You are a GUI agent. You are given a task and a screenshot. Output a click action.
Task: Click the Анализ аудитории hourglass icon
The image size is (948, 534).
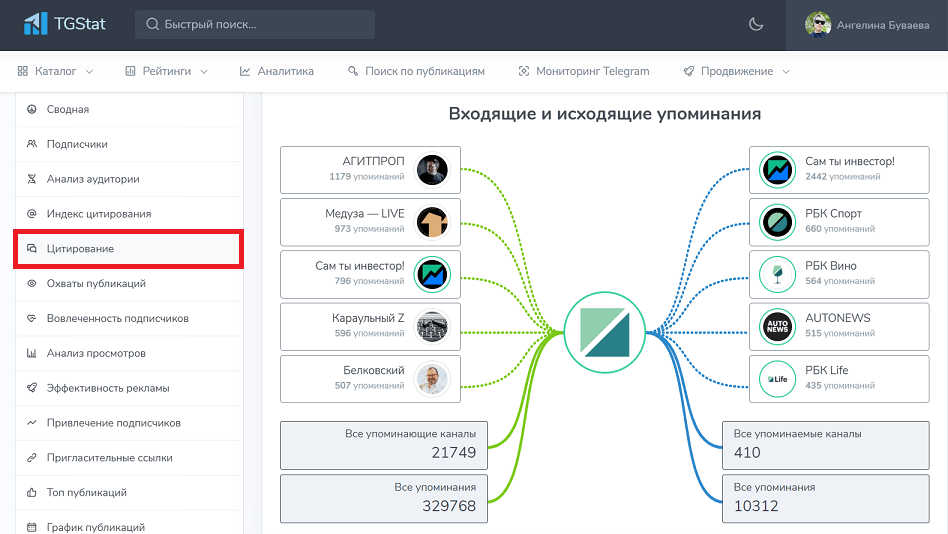(31, 179)
